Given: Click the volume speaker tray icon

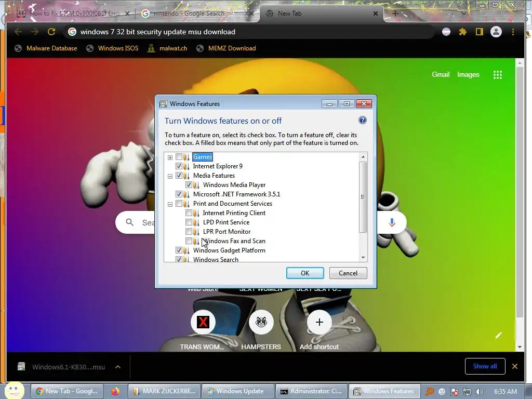Looking at the screenshot, I should [479, 392].
